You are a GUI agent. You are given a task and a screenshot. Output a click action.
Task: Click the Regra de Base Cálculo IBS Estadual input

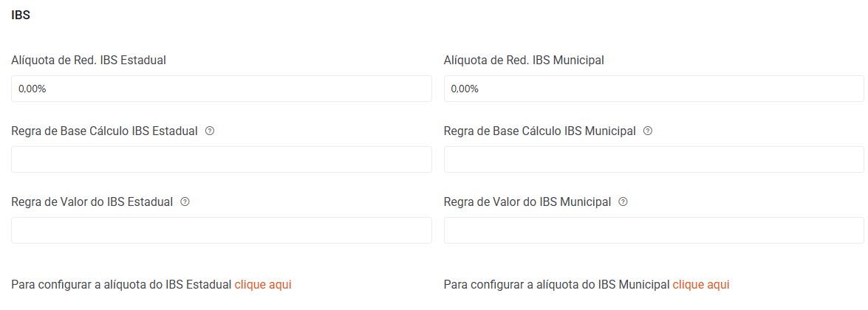click(222, 159)
